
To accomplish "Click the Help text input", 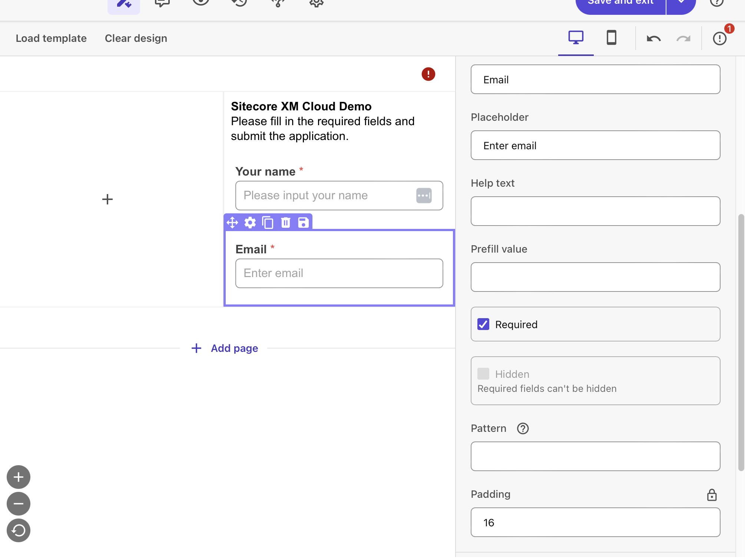I will pos(595,211).
